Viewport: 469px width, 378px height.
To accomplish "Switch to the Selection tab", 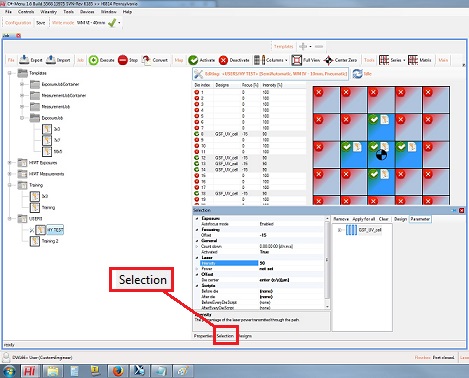I will [x=225, y=336].
